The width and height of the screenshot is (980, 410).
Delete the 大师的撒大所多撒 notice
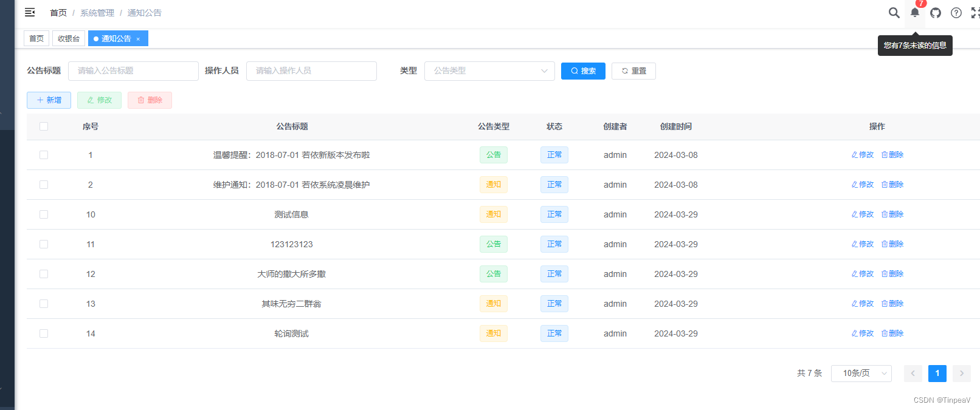pyautogui.click(x=892, y=274)
